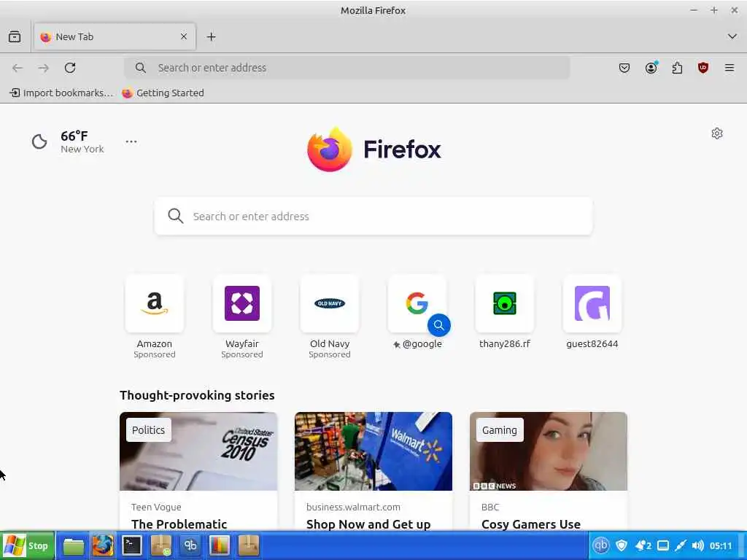This screenshot has height=560, width=747.
Task: Open the Extensions puzzle icon
Action: (677, 68)
